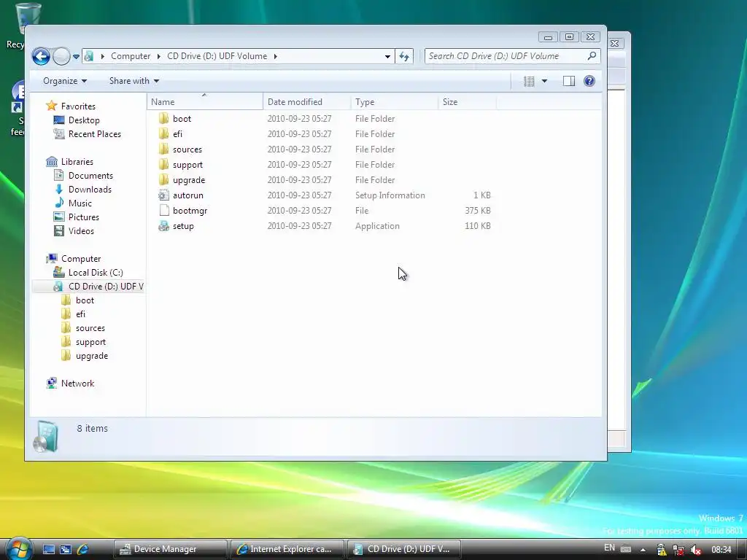
Task: Open the Pictures library
Action: pos(83,217)
